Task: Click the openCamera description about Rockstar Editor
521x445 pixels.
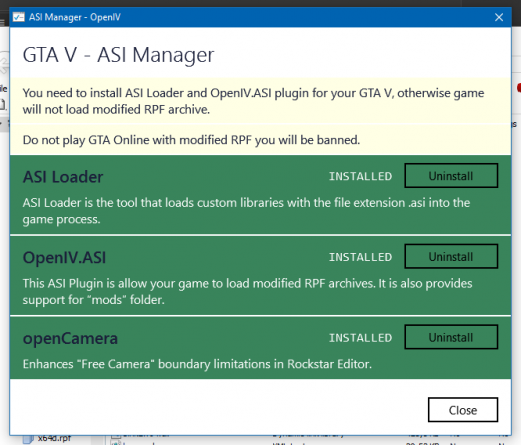Action: [197, 364]
